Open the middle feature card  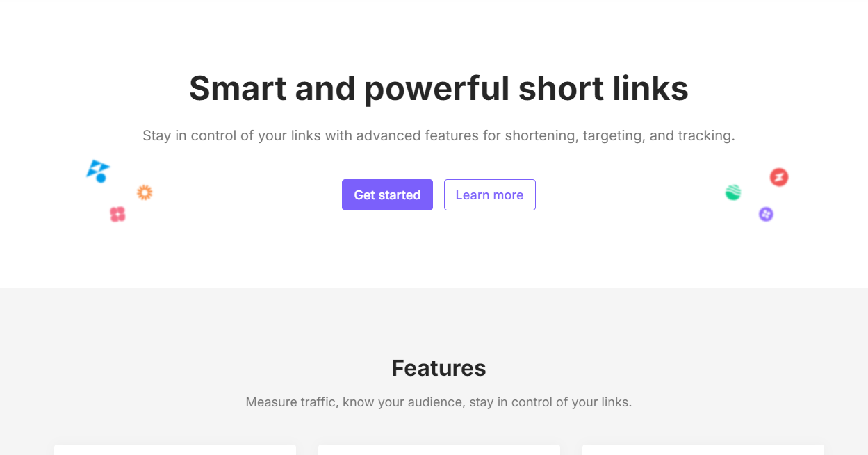pos(439,449)
